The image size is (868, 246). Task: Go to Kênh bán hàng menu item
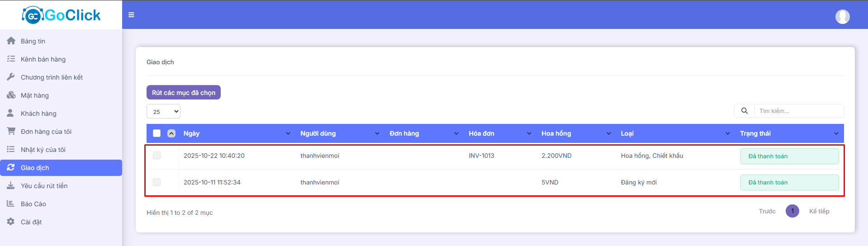coord(43,59)
